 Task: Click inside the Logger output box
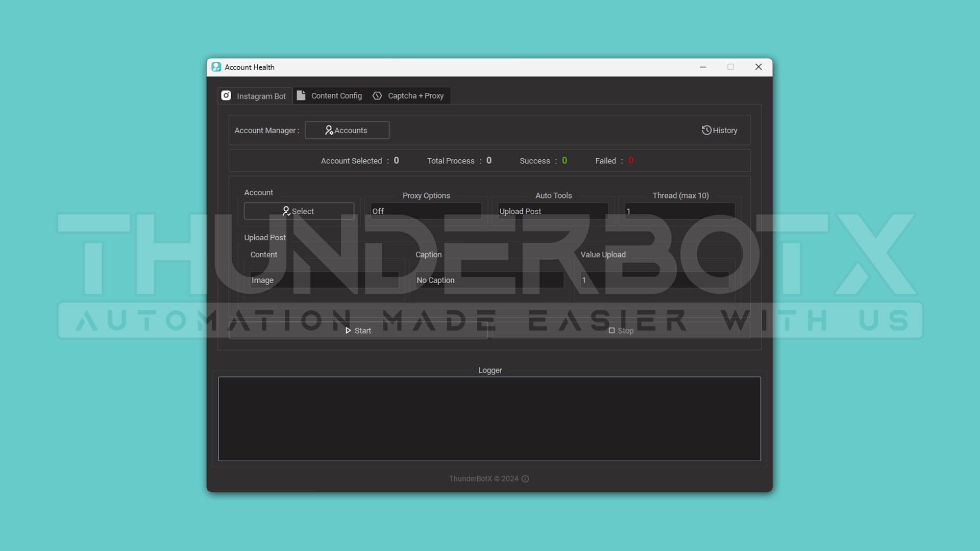489,418
